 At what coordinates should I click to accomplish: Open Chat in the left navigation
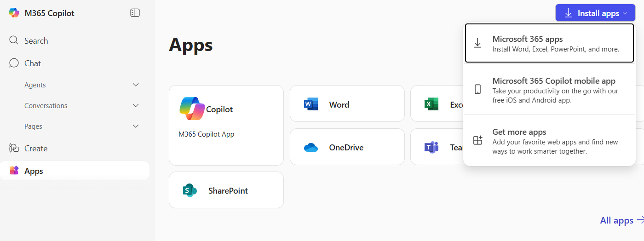pos(75,63)
